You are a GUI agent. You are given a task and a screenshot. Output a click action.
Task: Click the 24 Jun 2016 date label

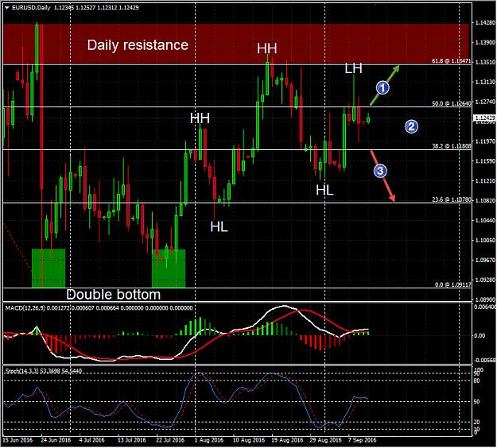tap(56, 440)
